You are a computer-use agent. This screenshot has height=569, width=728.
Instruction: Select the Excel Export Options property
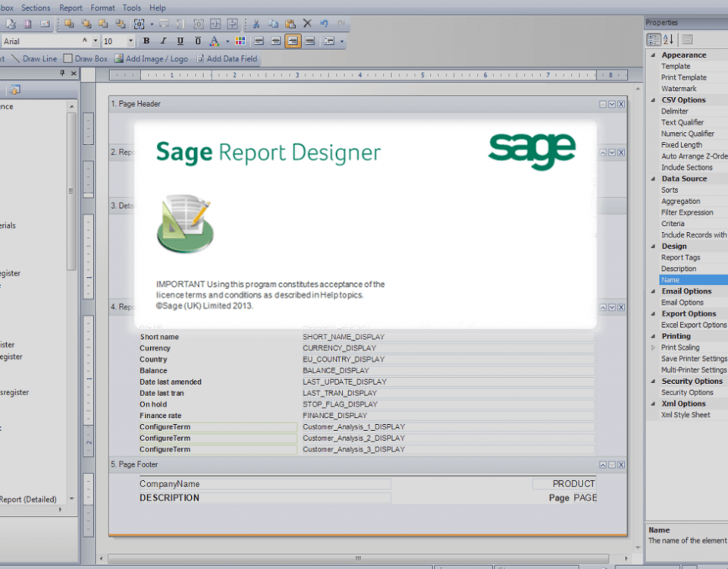point(694,325)
